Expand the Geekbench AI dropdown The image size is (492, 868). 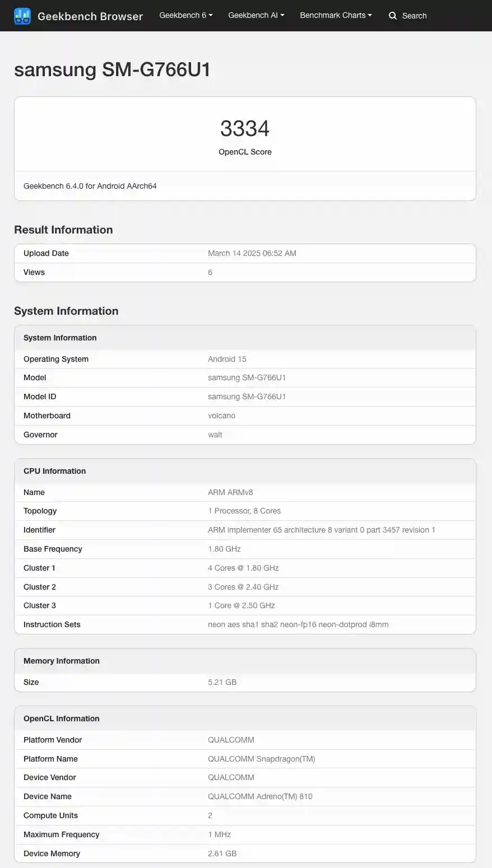[256, 15]
